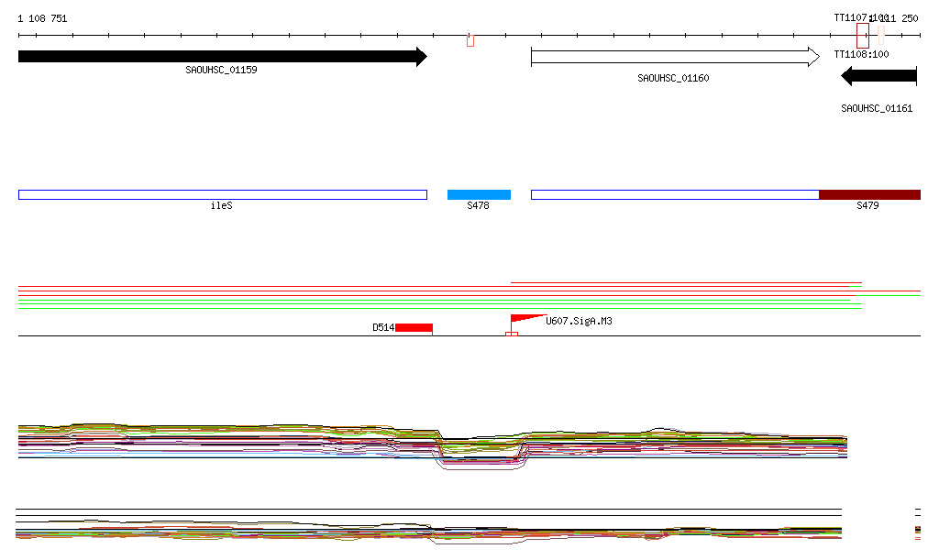Image resolution: width=939 pixels, height=560 pixels.
Task: Click the SAOUHSC_01159 black gene arrow
Action: [220, 57]
